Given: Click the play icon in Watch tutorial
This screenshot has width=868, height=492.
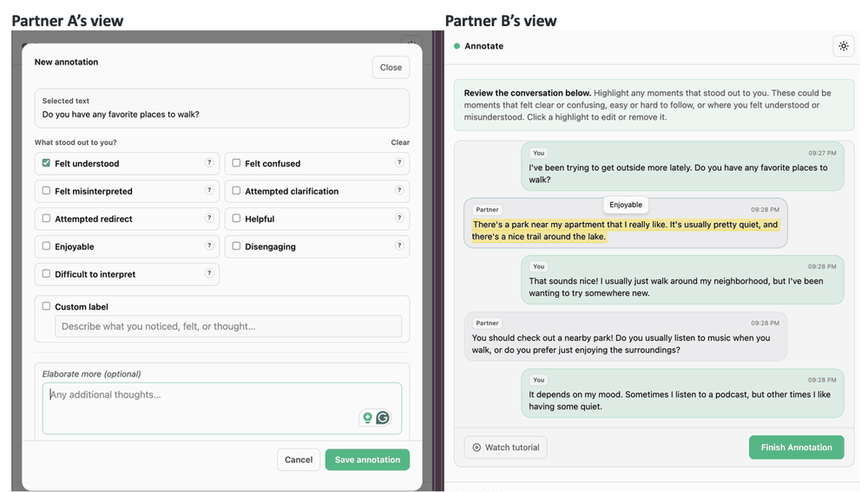Looking at the screenshot, I should point(477,447).
